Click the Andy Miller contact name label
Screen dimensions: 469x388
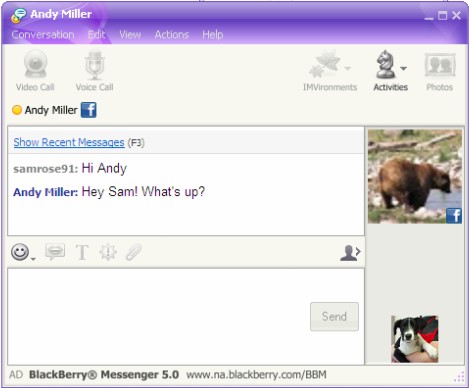pyautogui.click(x=51, y=110)
